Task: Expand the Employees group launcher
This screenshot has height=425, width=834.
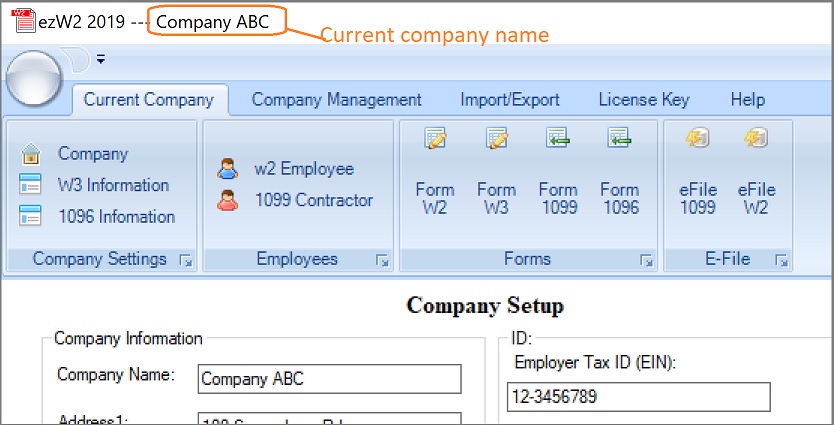Action: [382, 260]
